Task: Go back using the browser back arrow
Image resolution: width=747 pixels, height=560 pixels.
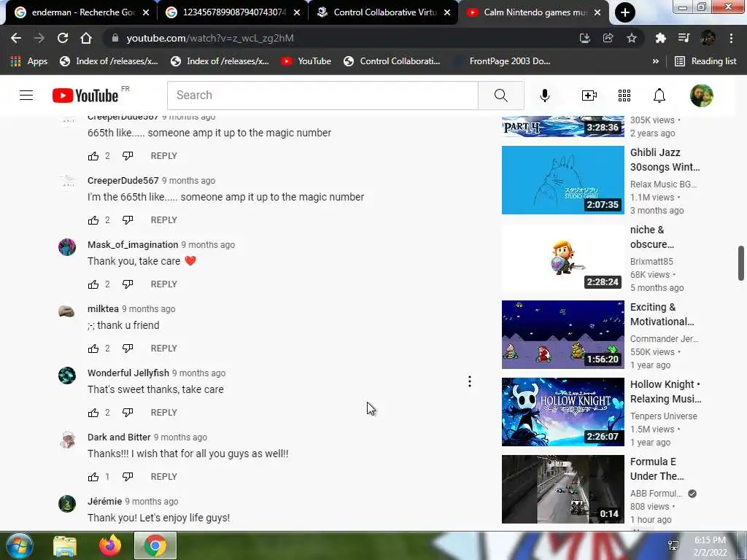Action: [16, 38]
